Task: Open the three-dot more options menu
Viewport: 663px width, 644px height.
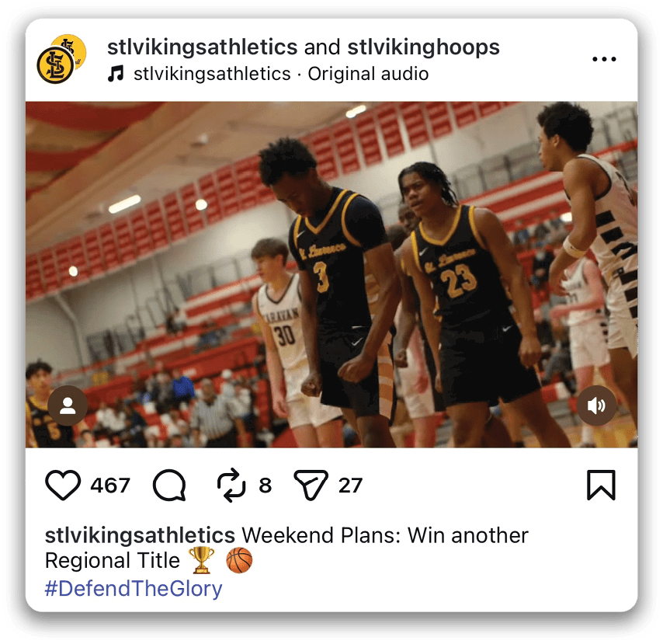Action: 604,59
